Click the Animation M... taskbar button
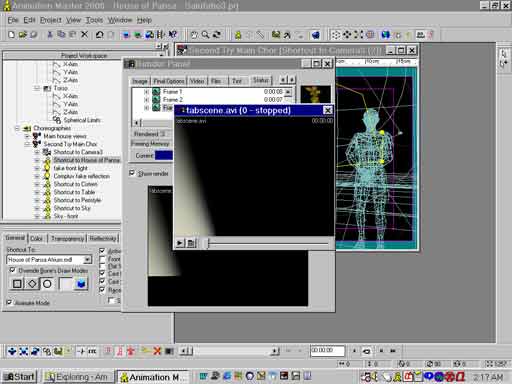512x384 pixels. pos(153,377)
